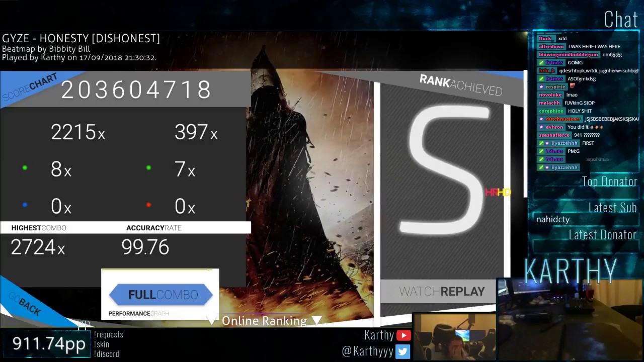The image size is (644, 362).
Task: Click the blue hit dot beside 0x
Action: pos(25,205)
